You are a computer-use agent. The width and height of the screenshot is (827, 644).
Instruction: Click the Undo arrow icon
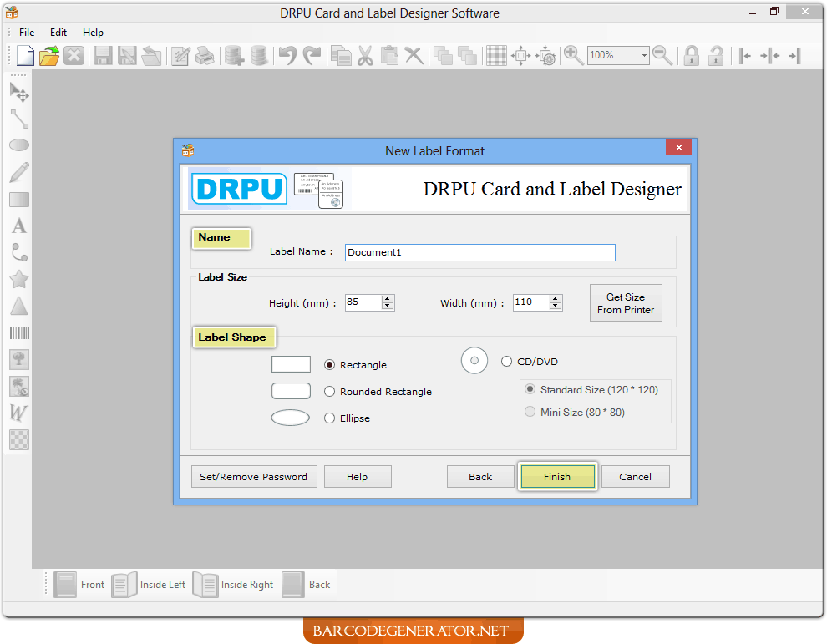pyautogui.click(x=288, y=55)
